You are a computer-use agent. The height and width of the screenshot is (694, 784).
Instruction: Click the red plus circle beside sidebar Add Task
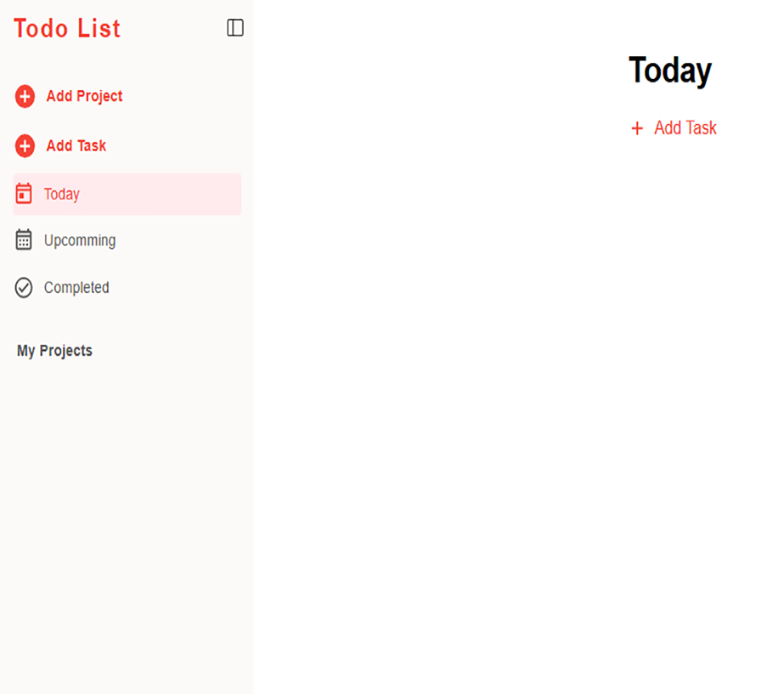(x=25, y=146)
